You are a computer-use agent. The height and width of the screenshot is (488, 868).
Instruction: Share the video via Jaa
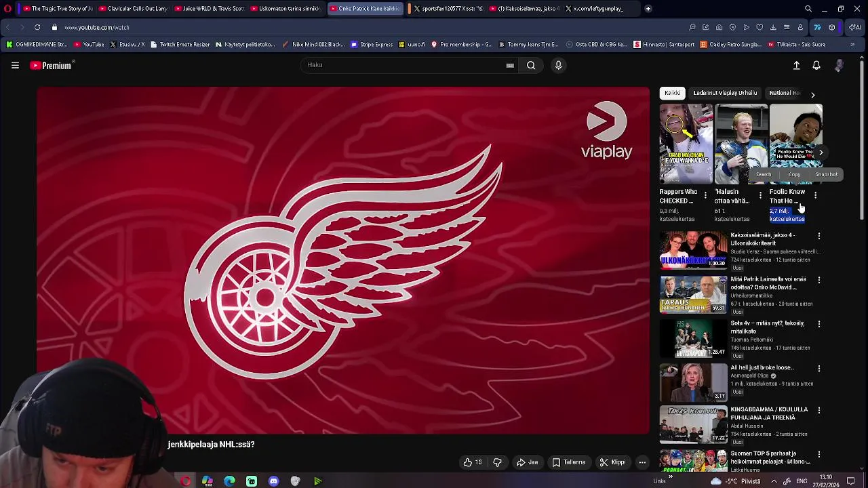coord(527,462)
